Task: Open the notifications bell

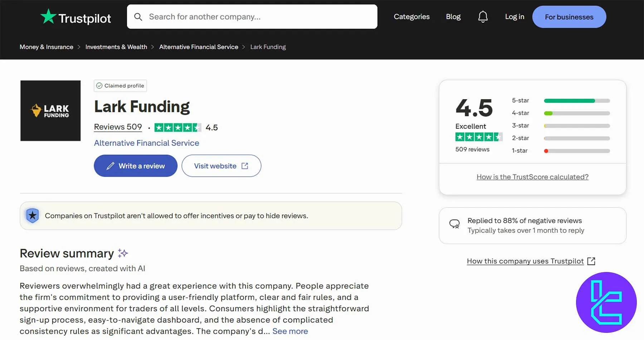Action: click(483, 16)
